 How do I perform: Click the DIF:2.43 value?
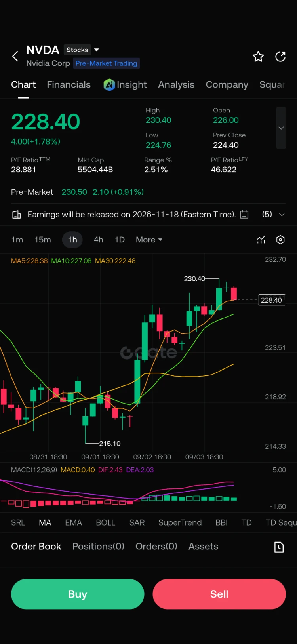click(110, 470)
